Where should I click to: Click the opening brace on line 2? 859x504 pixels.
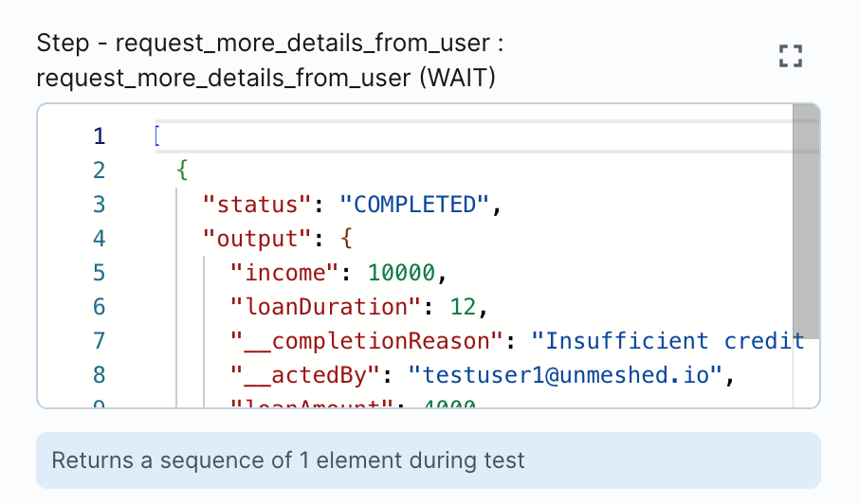click(182, 171)
